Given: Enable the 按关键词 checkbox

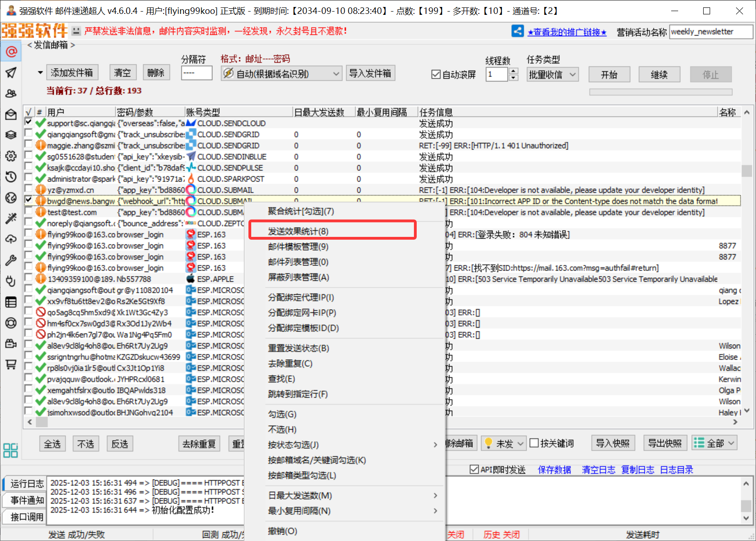Looking at the screenshot, I should pyautogui.click(x=534, y=443).
